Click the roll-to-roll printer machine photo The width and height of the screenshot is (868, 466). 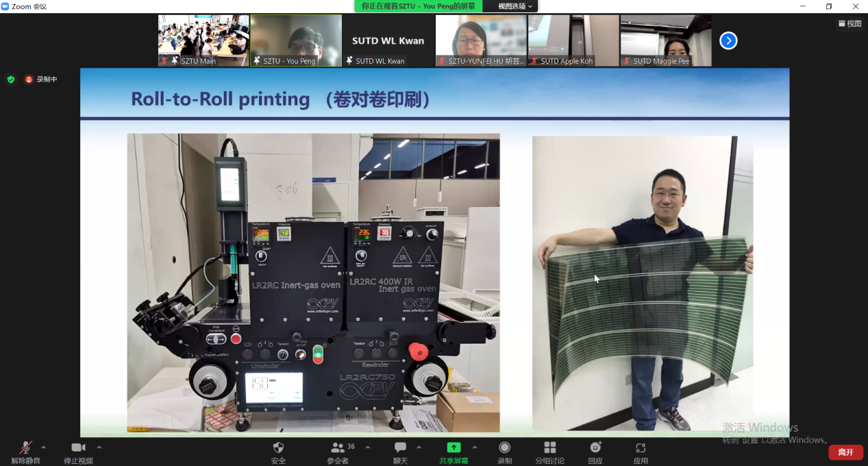click(313, 282)
